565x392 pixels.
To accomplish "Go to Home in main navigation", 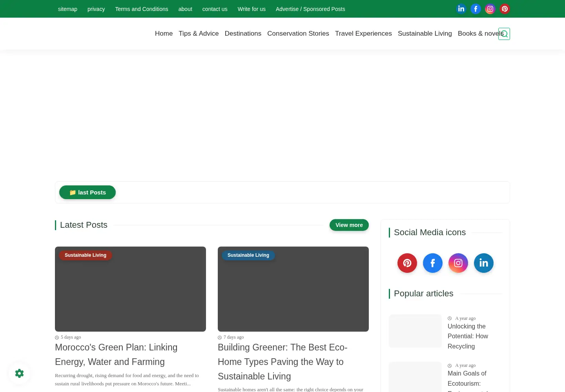I will pyautogui.click(x=164, y=33).
